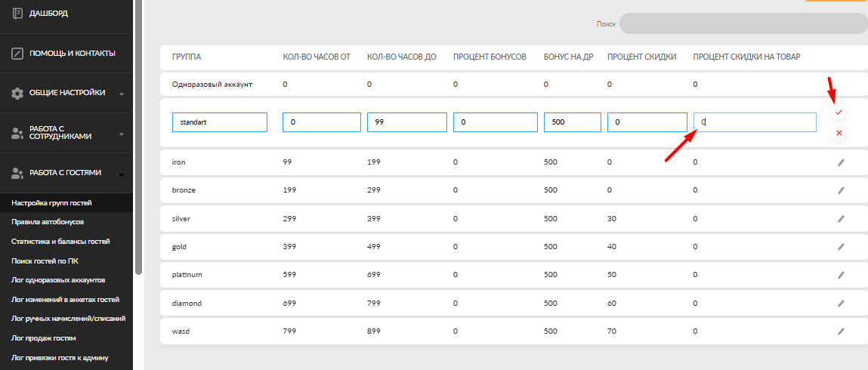This screenshot has width=868, height=370.
Task: Click discount value 70 in wasd row
Action: click(x=612, y=331)
